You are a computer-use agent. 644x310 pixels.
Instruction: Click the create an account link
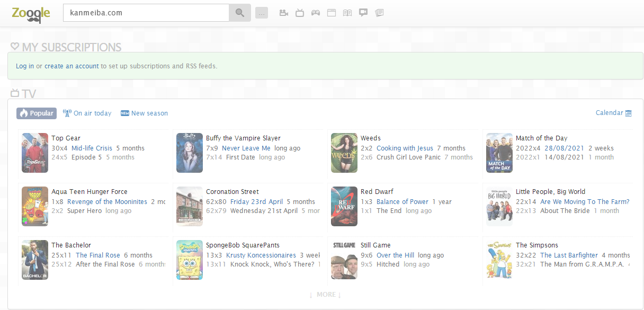[x=71, y=66]
